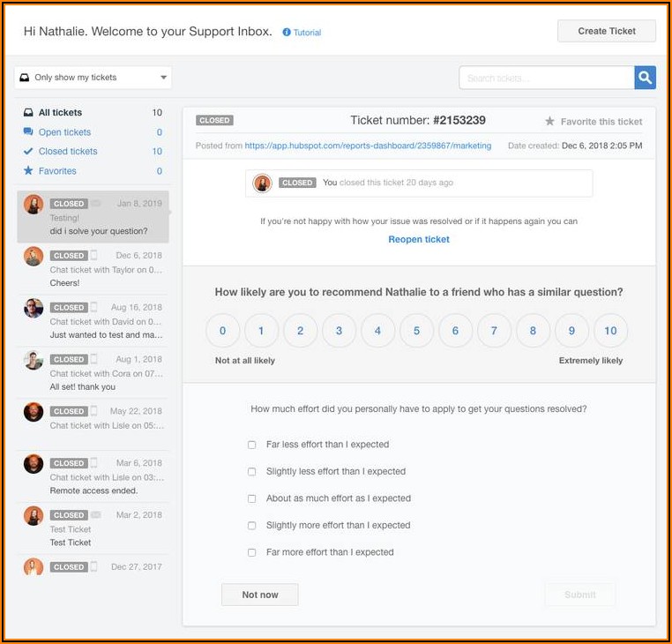Click the Open tickets chat bubble icon
This screenshot has height=644, width=672.
(29, 132)
